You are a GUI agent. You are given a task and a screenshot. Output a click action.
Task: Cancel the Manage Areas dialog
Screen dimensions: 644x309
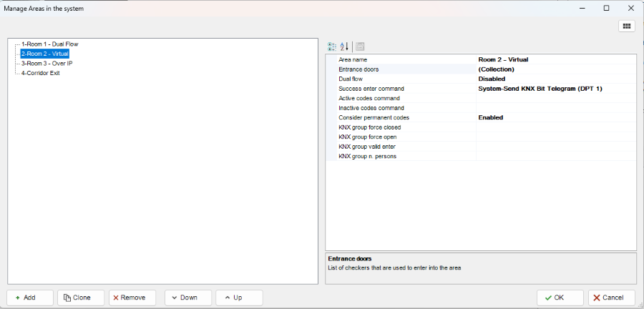(x=612, y=298)
